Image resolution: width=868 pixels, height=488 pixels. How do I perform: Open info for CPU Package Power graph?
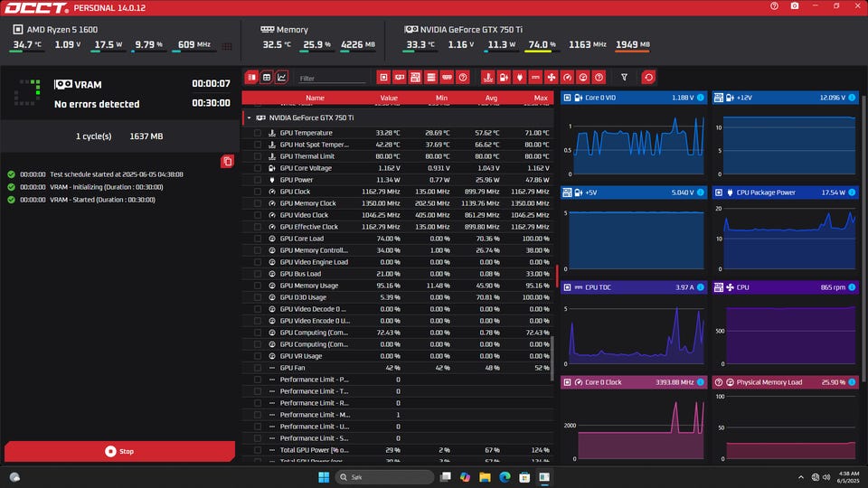click(852, 192)
